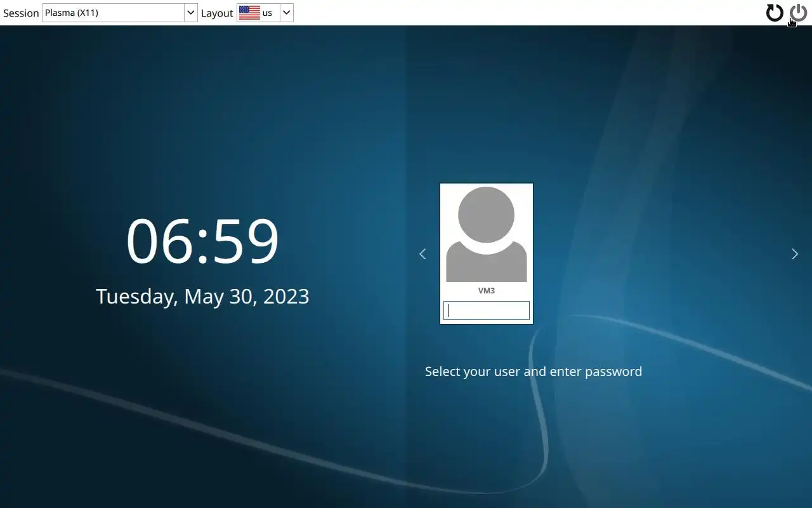Viewport: 812px width, 508px height.
Task: Click the shutdown power icon
Action: tap(798, 13)
